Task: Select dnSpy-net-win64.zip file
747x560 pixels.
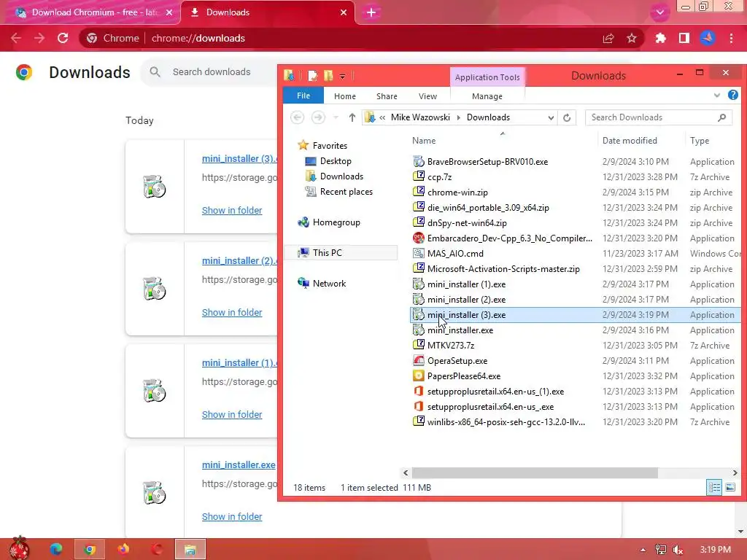Action: 467,223
